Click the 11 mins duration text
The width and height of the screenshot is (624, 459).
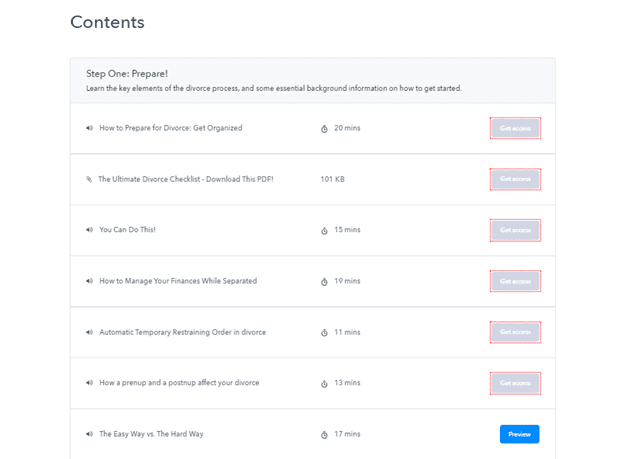point(347,332)
